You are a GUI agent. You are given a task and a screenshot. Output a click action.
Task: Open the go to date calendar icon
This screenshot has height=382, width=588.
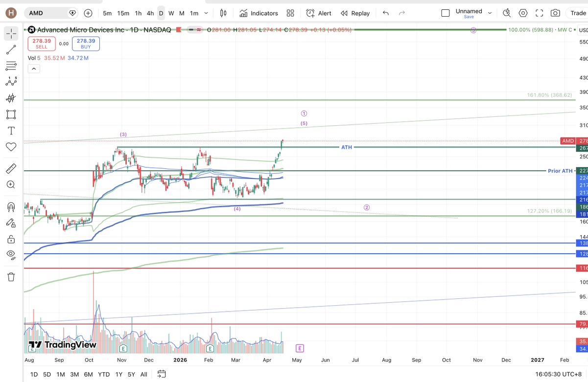pyautogui.click(x=162, y=374)
